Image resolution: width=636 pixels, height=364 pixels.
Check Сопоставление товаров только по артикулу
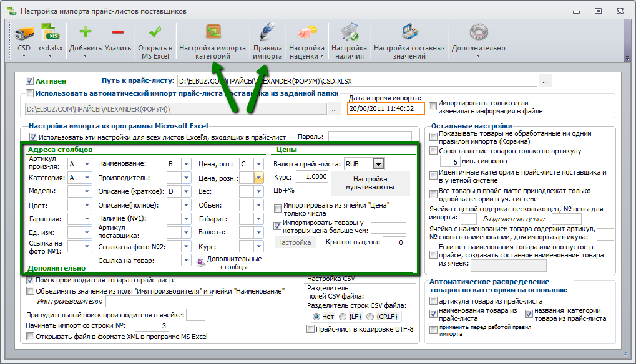click(x=433, y=151)
